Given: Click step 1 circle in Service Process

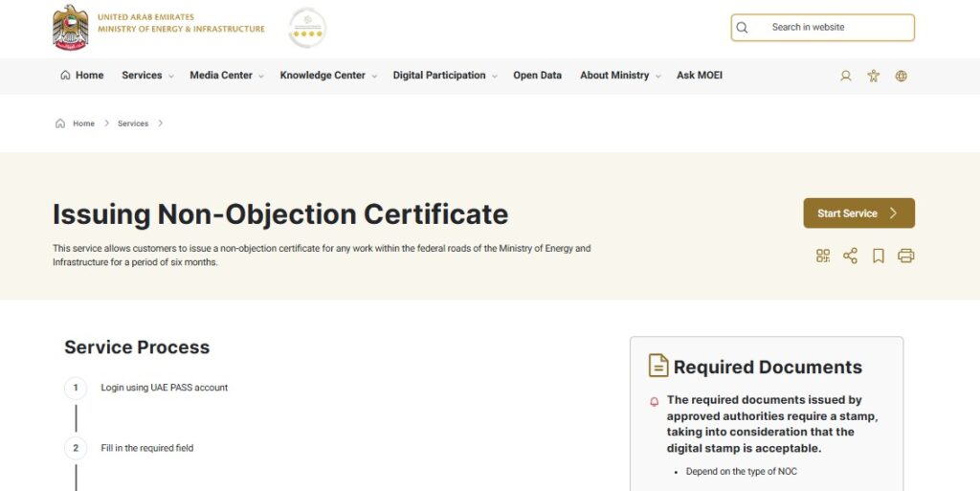Looking at the screenshot, I should click(76, 388).
